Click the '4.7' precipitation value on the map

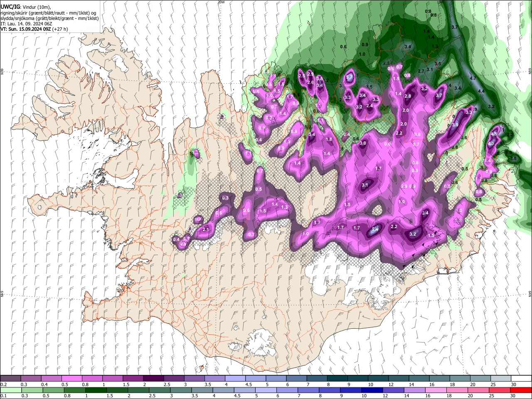(473, 78)
